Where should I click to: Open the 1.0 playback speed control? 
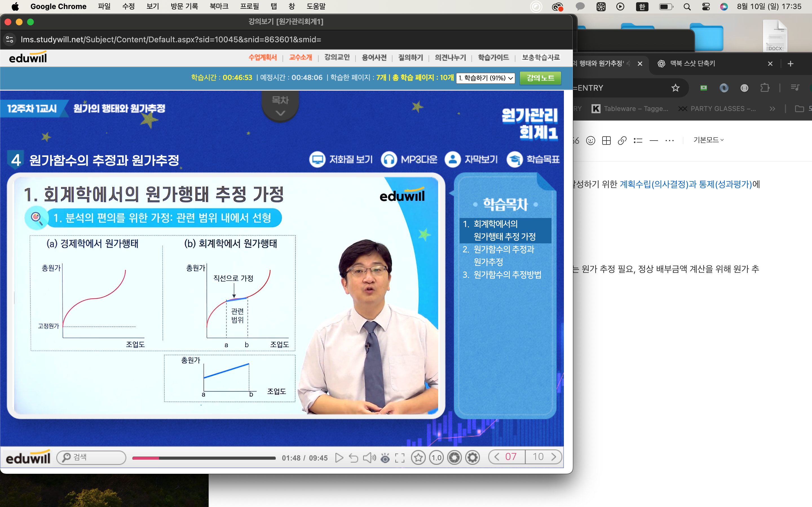tap(436, 458)
